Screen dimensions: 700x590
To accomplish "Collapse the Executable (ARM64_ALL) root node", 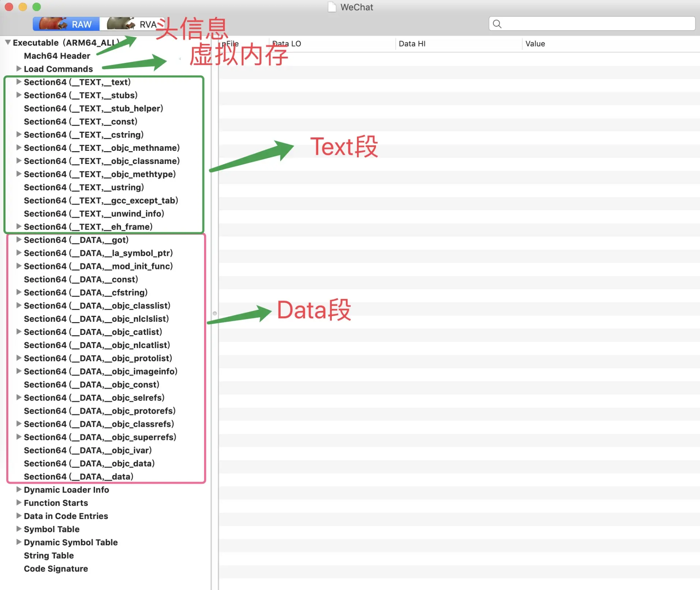I will point(8,42).
